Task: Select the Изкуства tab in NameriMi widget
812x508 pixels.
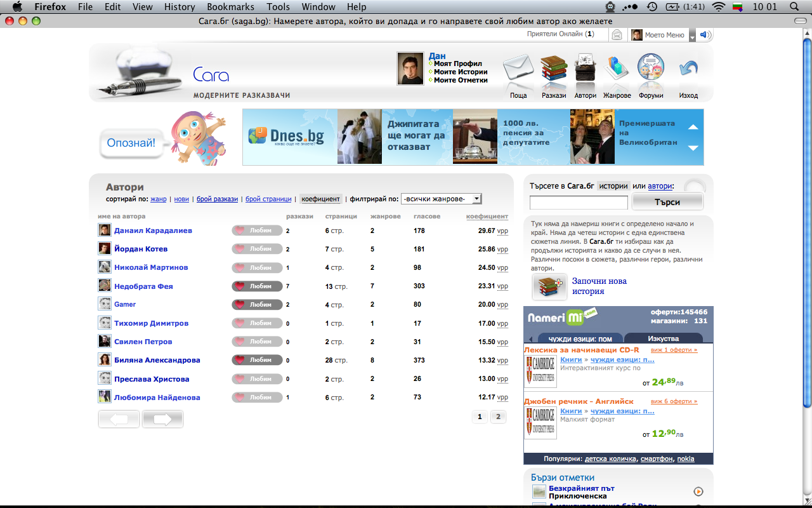Action: coord(664,338)
